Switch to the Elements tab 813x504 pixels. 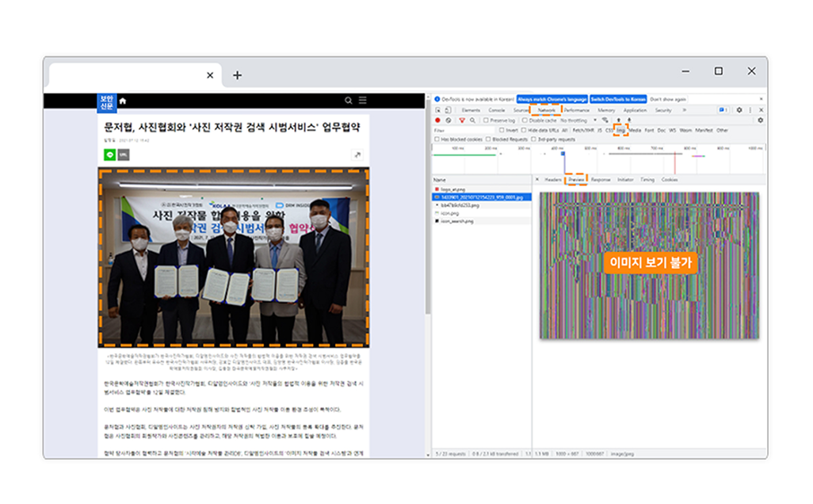point(471,110)
